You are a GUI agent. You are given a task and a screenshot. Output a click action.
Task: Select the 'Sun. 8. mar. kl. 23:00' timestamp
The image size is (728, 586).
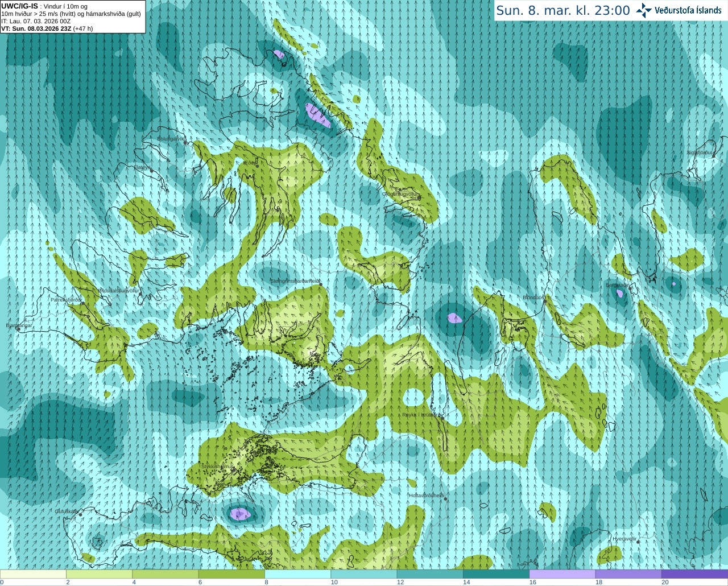(563, 10)
